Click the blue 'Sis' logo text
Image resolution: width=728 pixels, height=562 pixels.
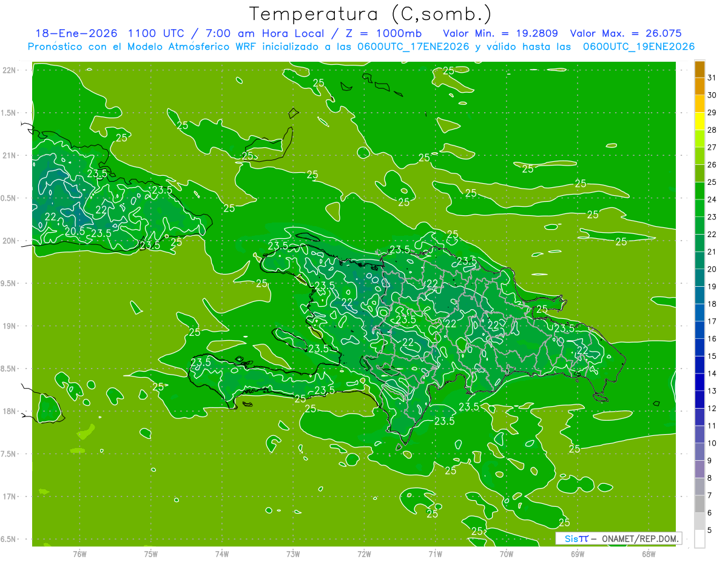coord(571,538)
